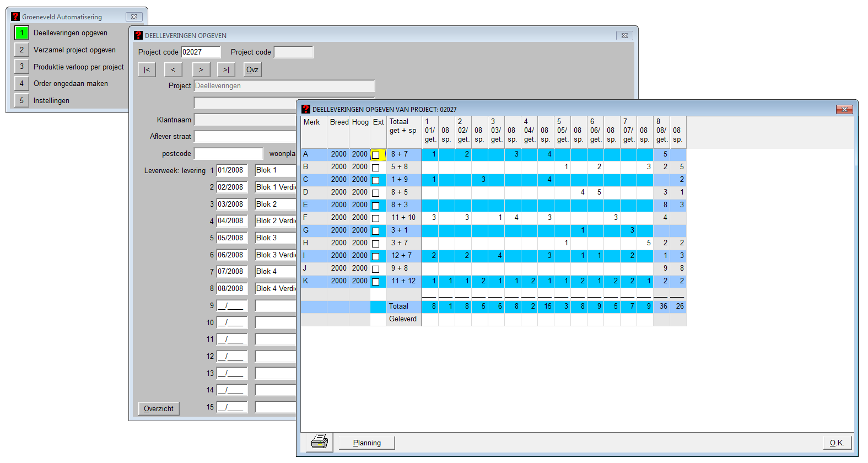Image resolution: width=868 pixels, height=463 pixels.
Task: Click the Ovz button
Action: (x=252, y=69)
